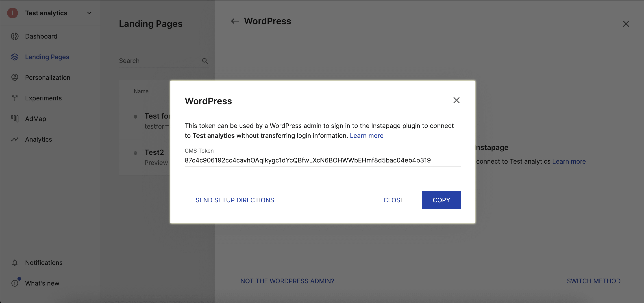Click the Test2 row status dot
Screen dimensions: 644x303
(x=135, y=153)
